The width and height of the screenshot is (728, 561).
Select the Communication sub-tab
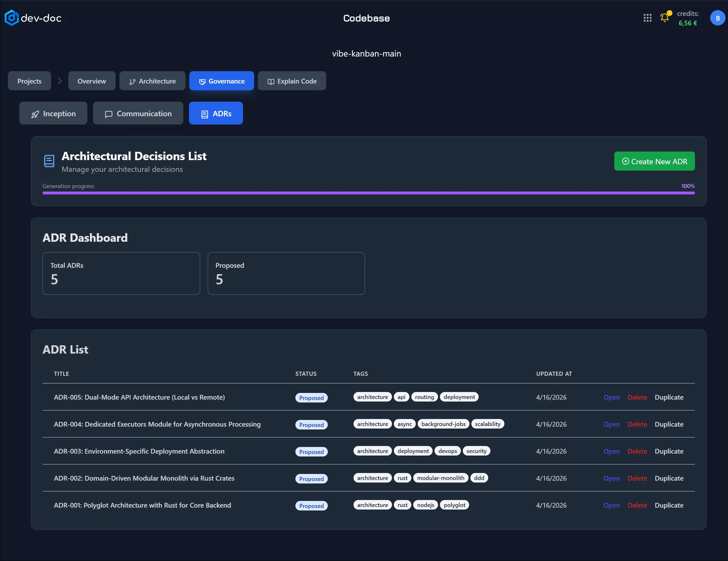click(x=138, y=113)
